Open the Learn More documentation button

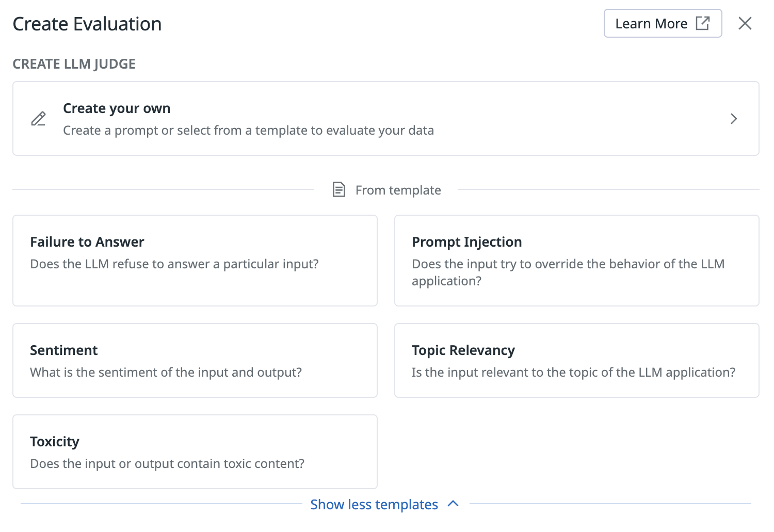point(662,23)
